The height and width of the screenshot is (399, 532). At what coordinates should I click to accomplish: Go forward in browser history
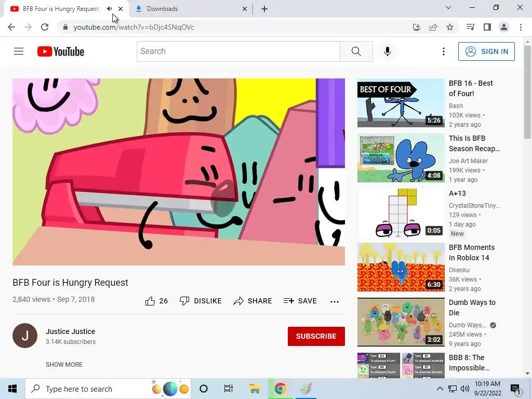[28, 27]
